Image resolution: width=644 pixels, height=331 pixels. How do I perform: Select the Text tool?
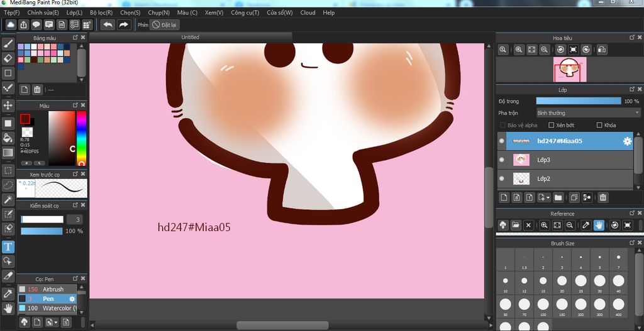click(8, 246)
